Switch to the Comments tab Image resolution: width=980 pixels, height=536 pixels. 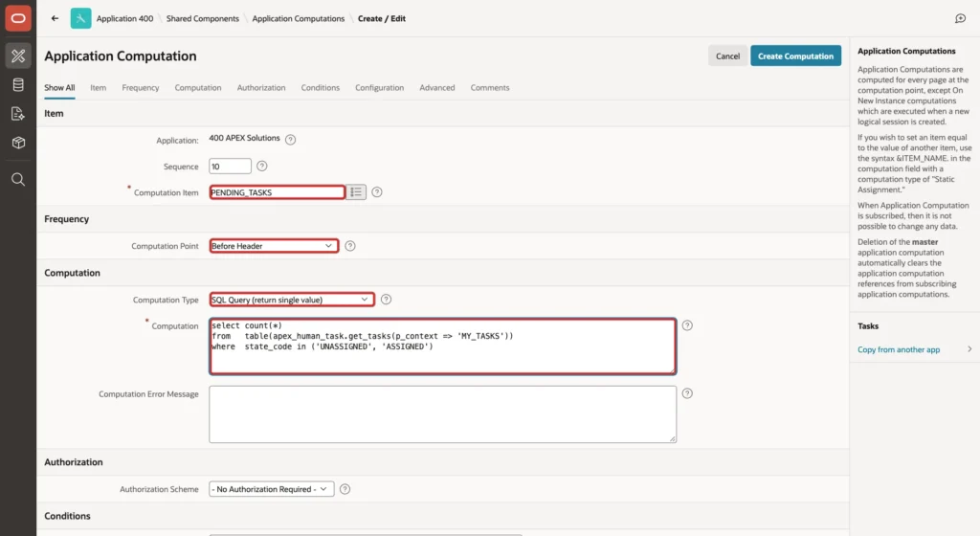(490, 87)
